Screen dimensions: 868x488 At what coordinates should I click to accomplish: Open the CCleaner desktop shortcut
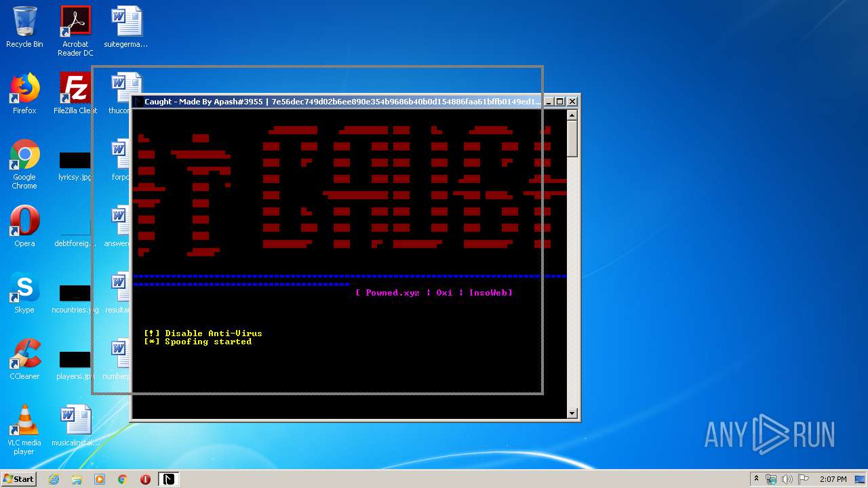click(24, 359)
